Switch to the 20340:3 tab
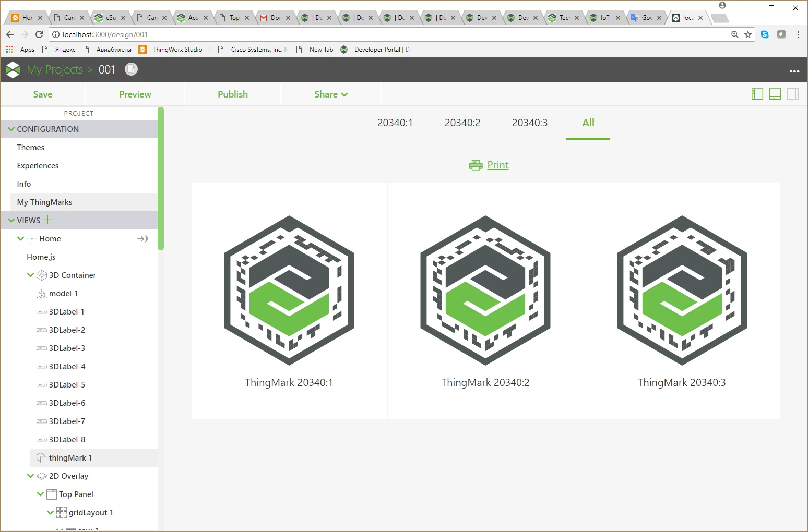 [x=530, y=123]
